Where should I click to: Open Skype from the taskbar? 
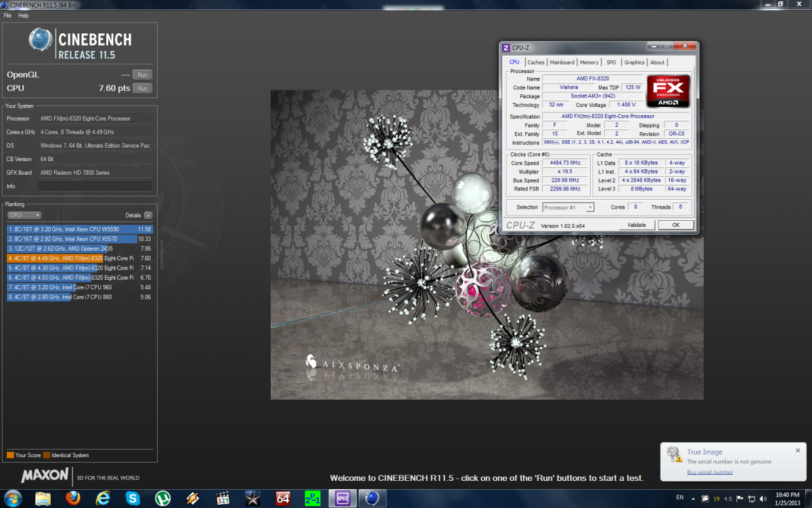point(133,498)
